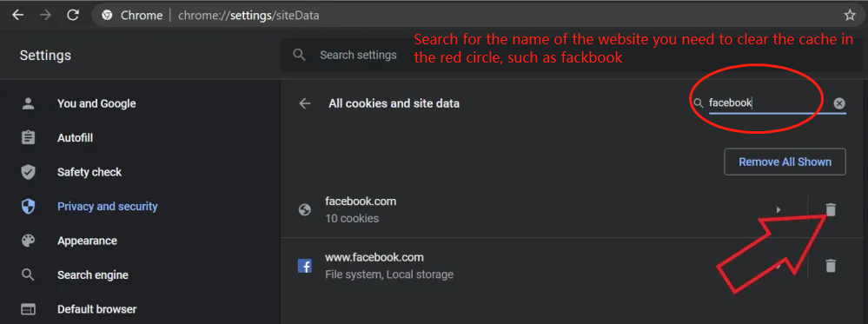The width and height of the screenshot is (868, 324).
Task: Go to Search engine settings
Action: pyautogui.click(x=92, y=275)
